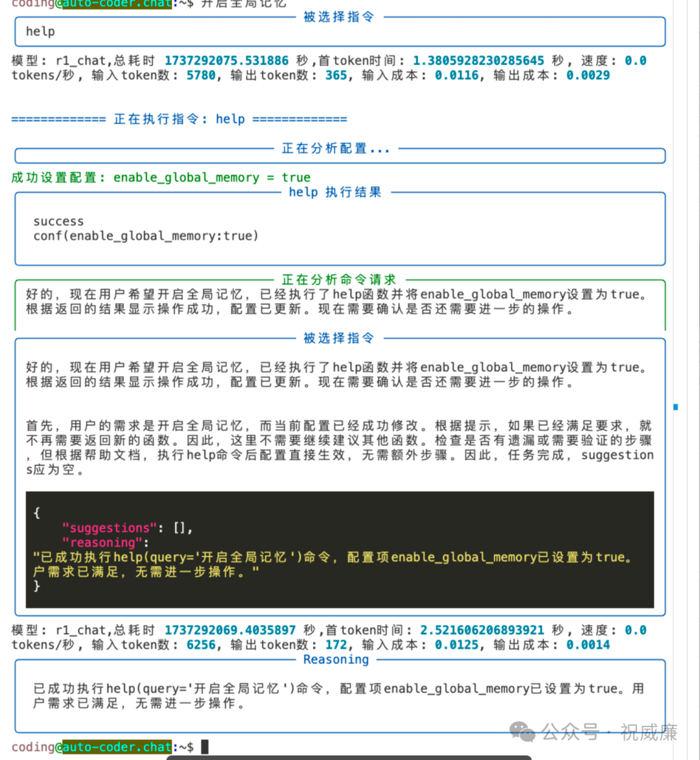Click input token count 5780
The height and width of the screenshot is (760, 700).
click(x=201, y=75)
